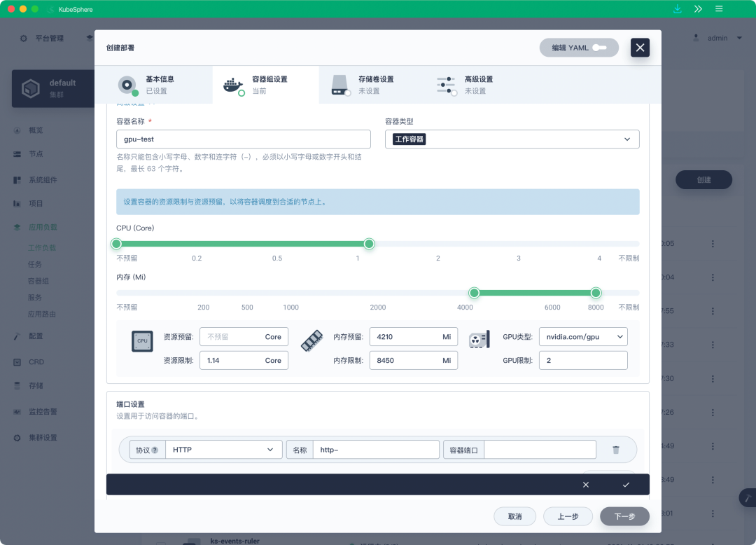Switch to the 高级设置 step tab
Screen dimensions: 756x545
point(478,85)
